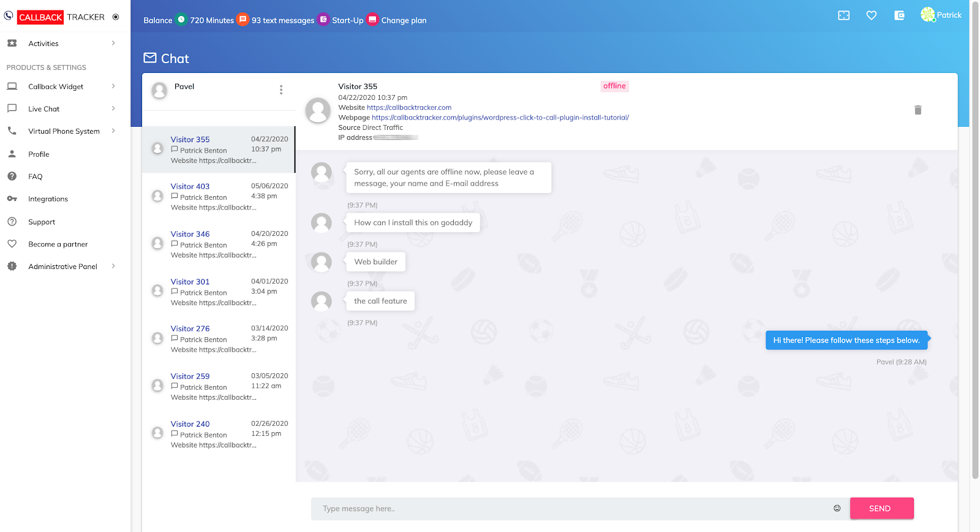This screenshot has height=532, width=980.
Task: Expand the Administrative Panel section
Action: pos(113,267)
